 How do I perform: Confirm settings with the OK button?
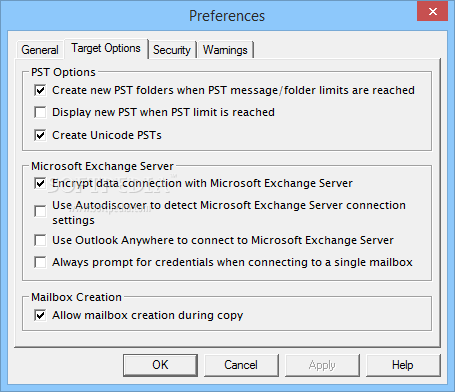[160, 365]
